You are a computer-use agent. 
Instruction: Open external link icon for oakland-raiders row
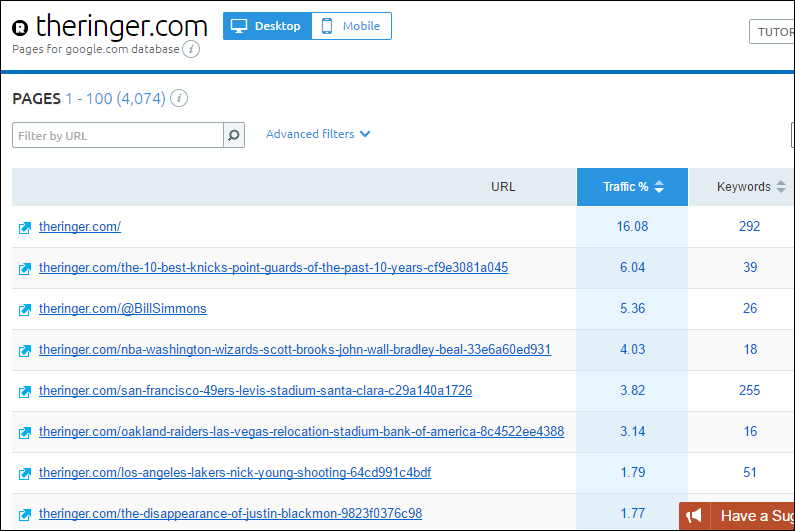tap(25, 433)
